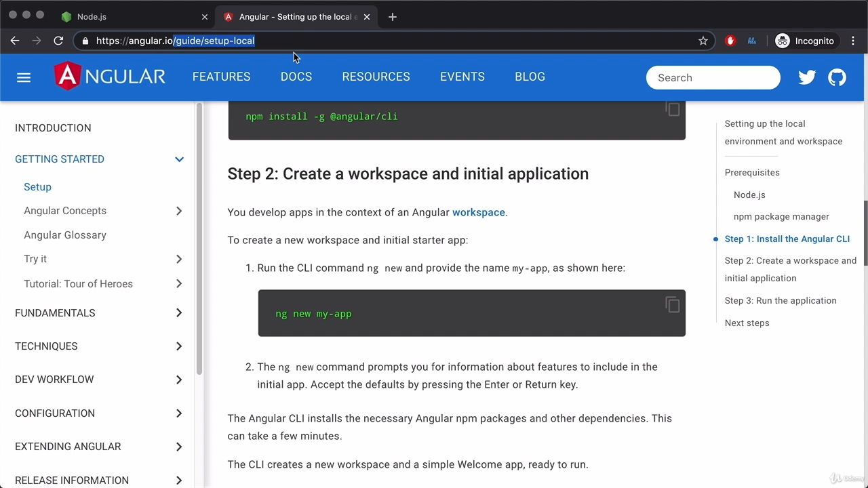868x488 pixels.
Task: Jump to Step 3: Run the application
Action: point(781,300)
